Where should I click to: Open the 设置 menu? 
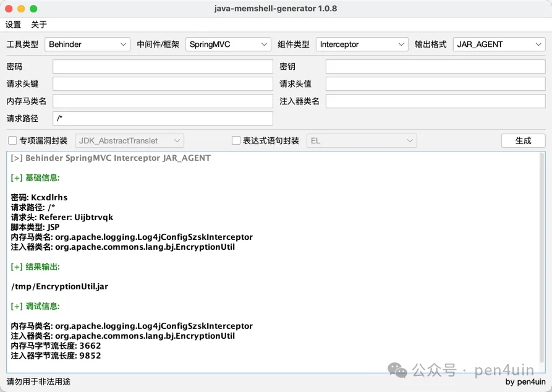[x=13, y=24]
